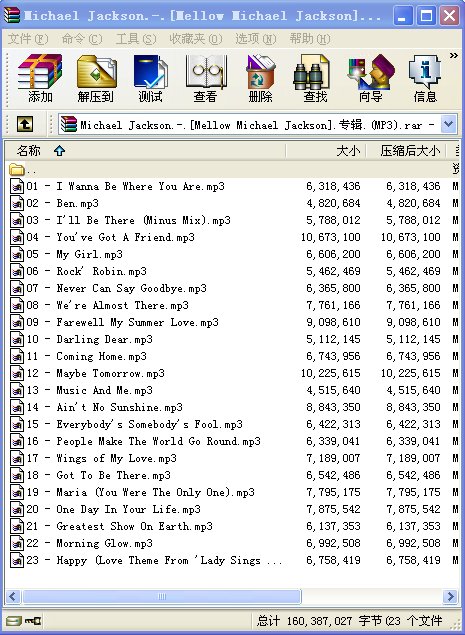Image resolution: width=465 pixels, height=635 pixels.
Task: Click file icon of 13 - Music And Me.mp3
Action: coord(17,390)
